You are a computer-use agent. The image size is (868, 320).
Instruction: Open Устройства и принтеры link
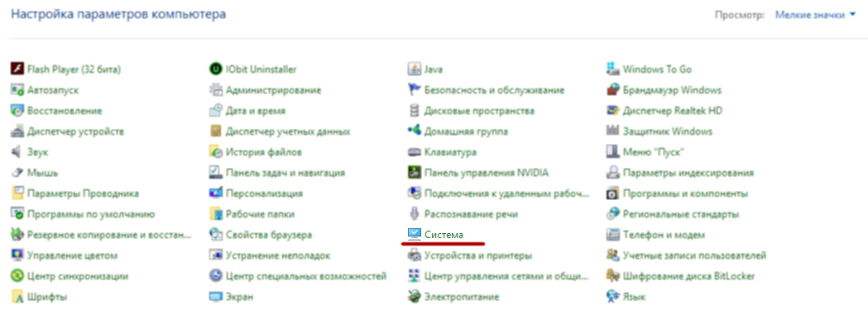click(x=478, y=256)
